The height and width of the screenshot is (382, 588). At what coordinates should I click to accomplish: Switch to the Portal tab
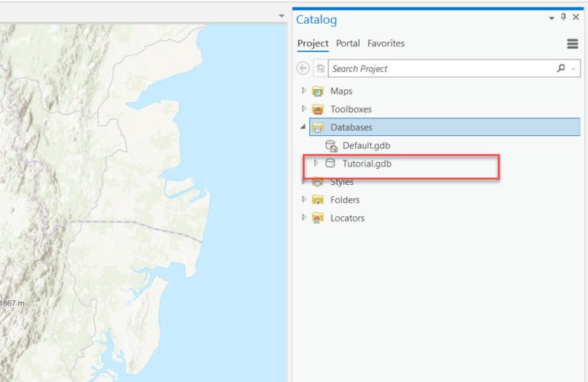click(347, 44)
